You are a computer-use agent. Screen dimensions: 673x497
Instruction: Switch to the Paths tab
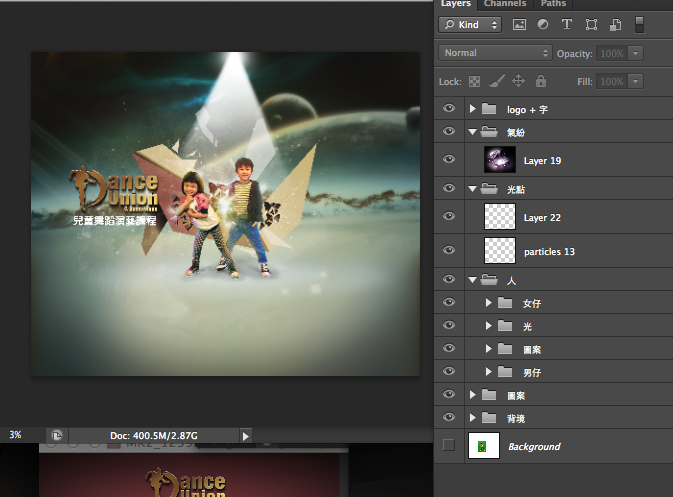pos(553,3)
